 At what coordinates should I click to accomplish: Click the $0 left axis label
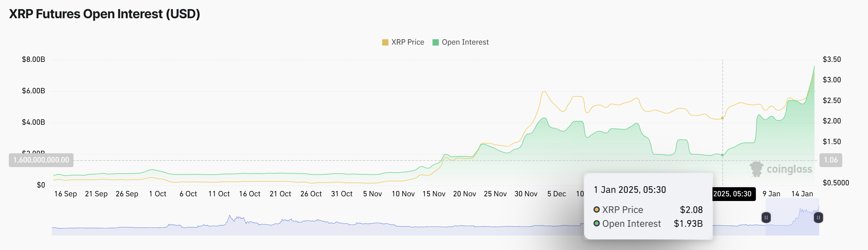click(x=41, y=185)
